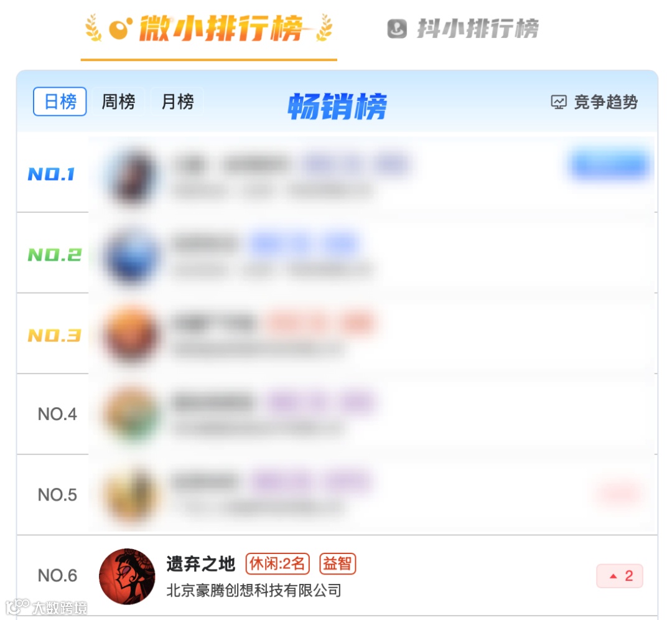Open the 竞争趋势 competition trend link
The width and height of the screenshot is (672, 620).
tap(605, 102)
